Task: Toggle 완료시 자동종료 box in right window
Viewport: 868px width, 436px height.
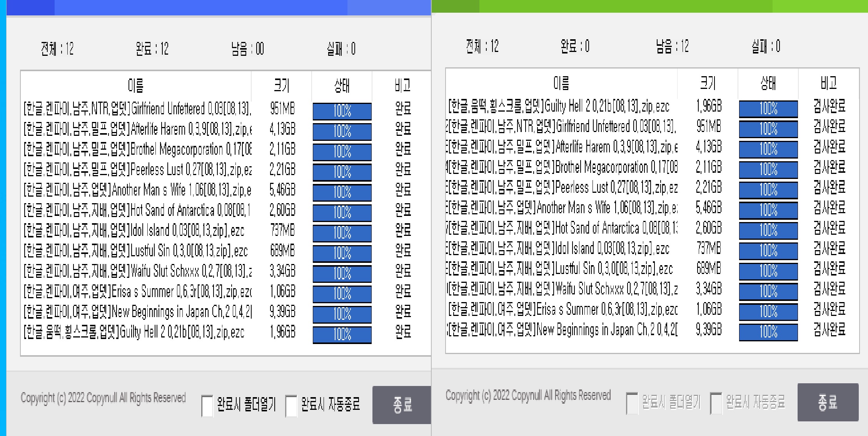Action: (x=716, y=403)
